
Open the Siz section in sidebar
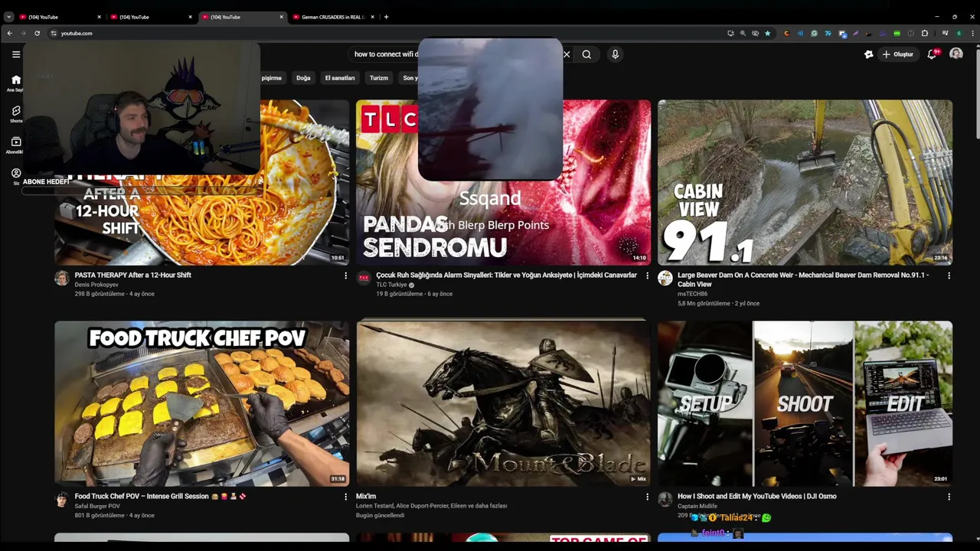coord(15,176)
